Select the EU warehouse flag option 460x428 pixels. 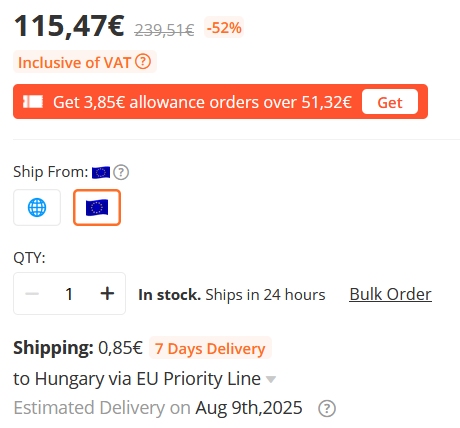(97, 207)
